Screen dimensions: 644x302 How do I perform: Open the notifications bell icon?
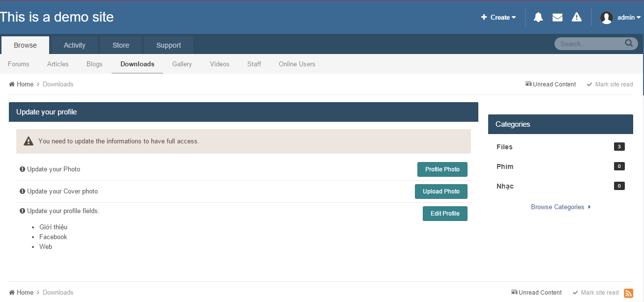(538, 18)
